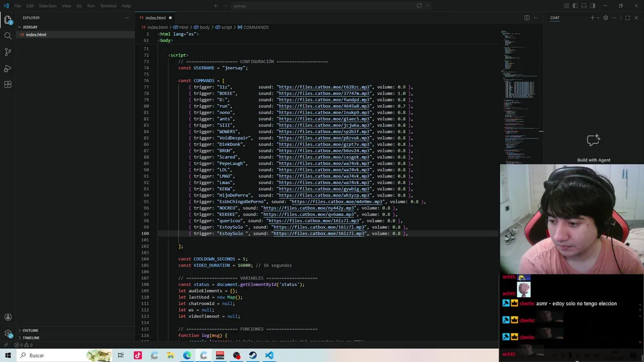
Task: Open the qv6ama.mp3 catbox link
Action: click(308, 214)
